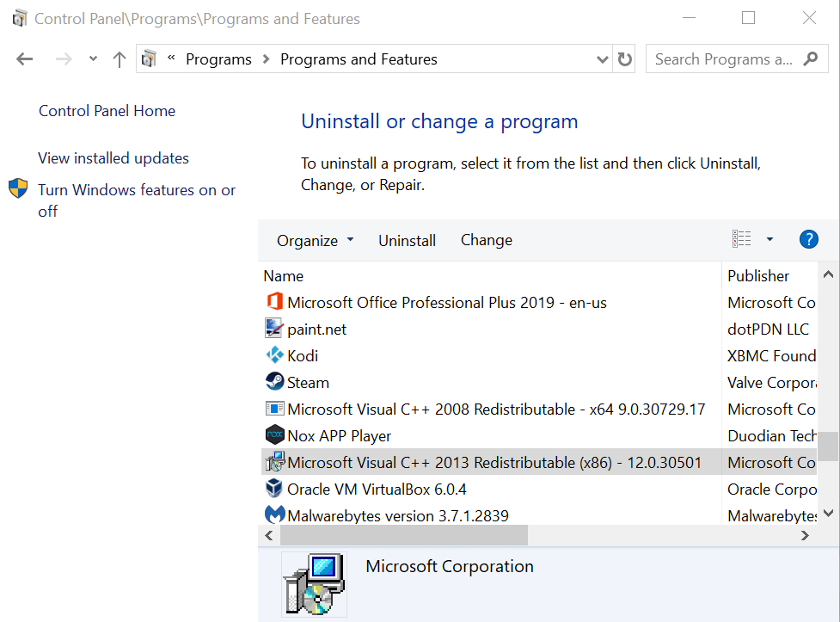Select the Visual C++ 2013 installer icon
The width and height of the screenshot is (840, 622).
(275, 461)
